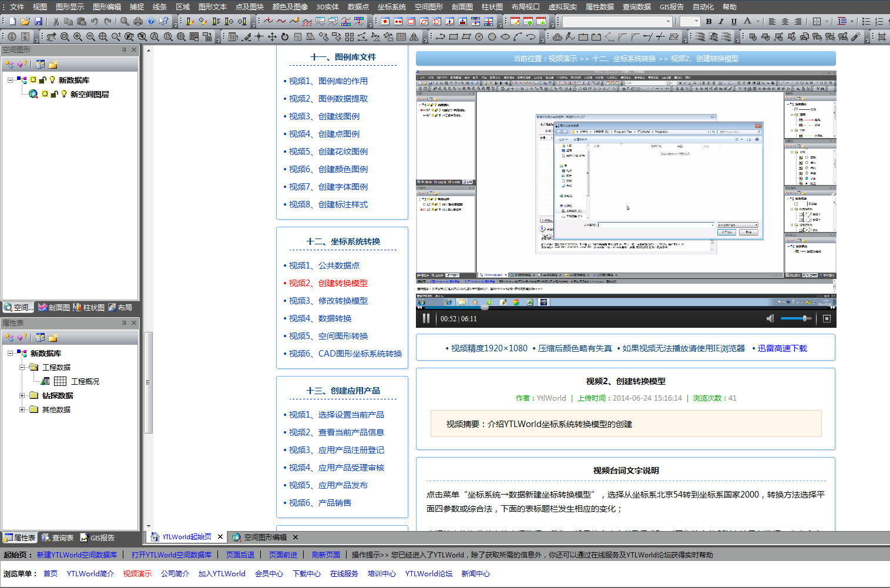Viewport: 890px width, 588px height.
Task: Toggle the yellow sun icon of 新数据库
Action: pos(33,80)
